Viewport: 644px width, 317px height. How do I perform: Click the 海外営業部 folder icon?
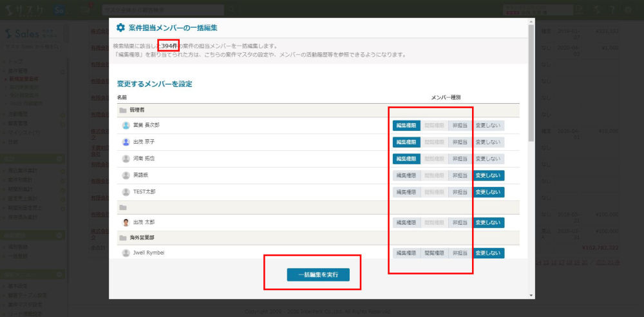[x=122, y=238]
